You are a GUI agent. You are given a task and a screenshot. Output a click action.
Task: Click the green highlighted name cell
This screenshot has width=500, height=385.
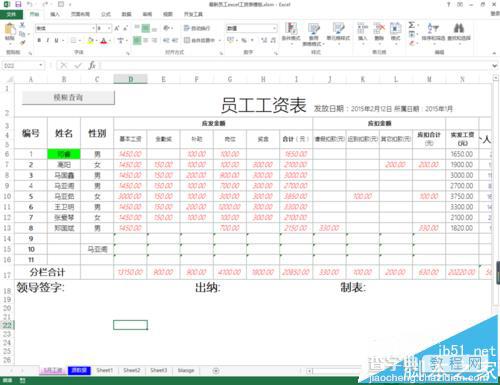[64, 154]
